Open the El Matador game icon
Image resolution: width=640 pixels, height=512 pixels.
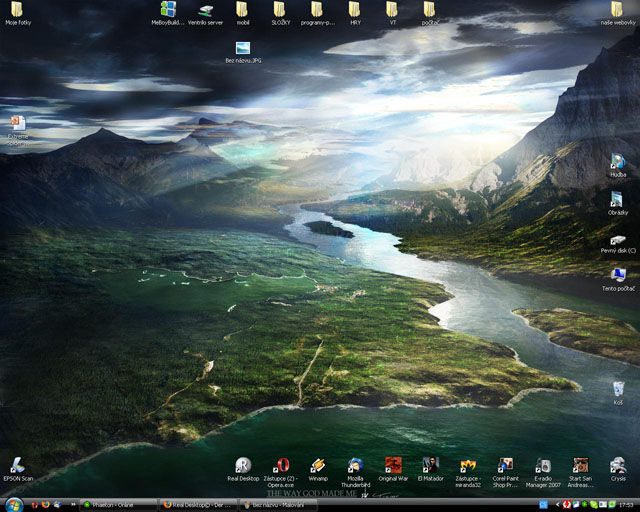click(x=430, y=465)
